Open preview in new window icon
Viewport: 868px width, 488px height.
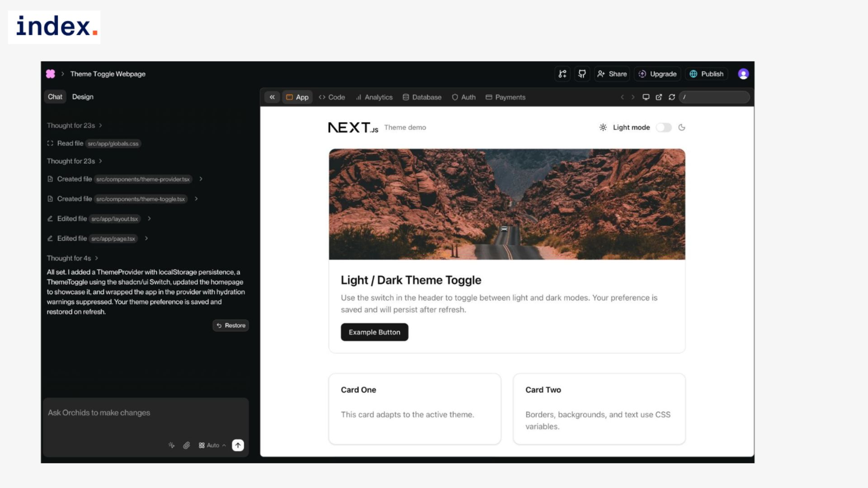659,97
